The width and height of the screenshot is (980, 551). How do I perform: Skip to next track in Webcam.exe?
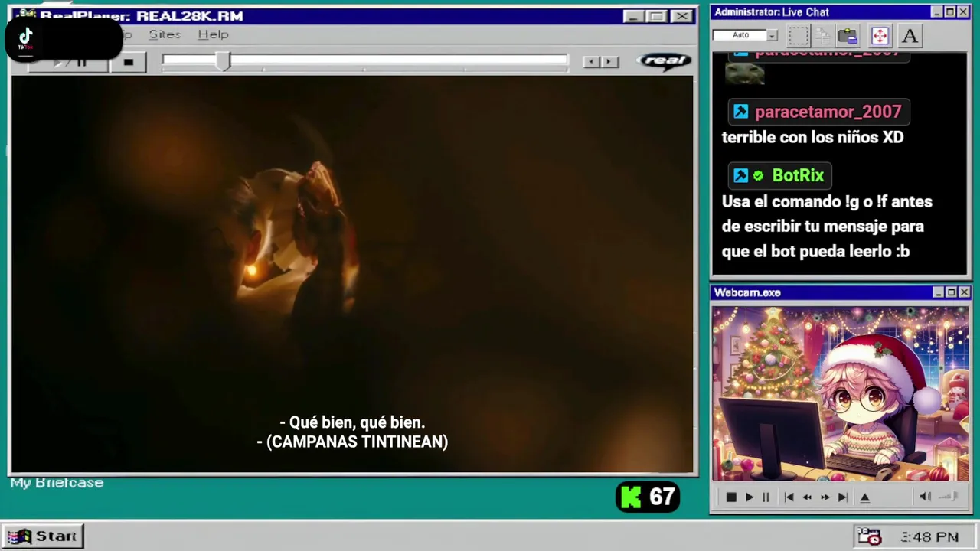pyautogui.click(x=842, y=497)
